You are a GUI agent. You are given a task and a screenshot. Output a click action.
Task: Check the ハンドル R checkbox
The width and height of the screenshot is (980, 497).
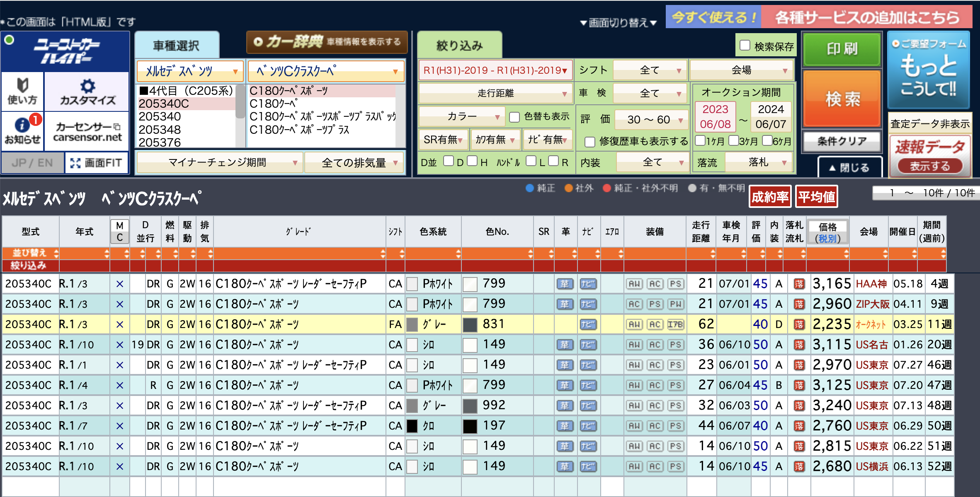pyautogui.click(x=553, y=161)
